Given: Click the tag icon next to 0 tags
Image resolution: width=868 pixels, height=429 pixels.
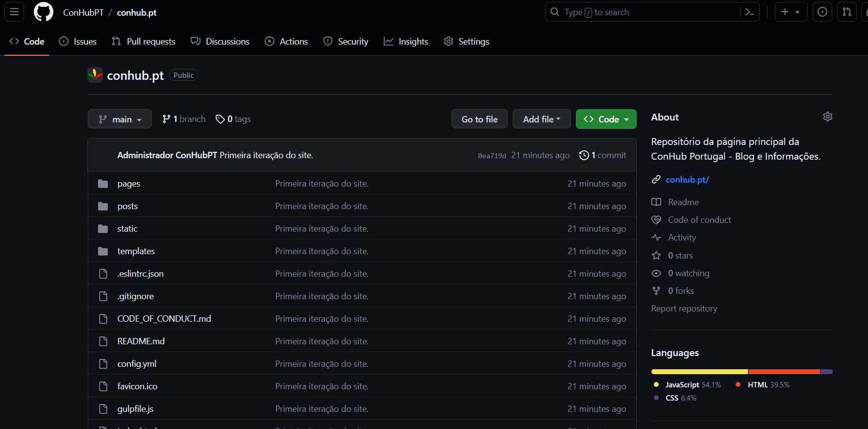Looking at the screenshot, I should click(220, 119).
